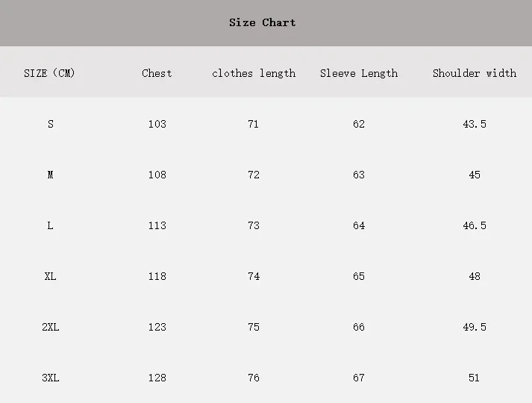
Task: Select shoulder width value 49.5
Action: point(475,327)
